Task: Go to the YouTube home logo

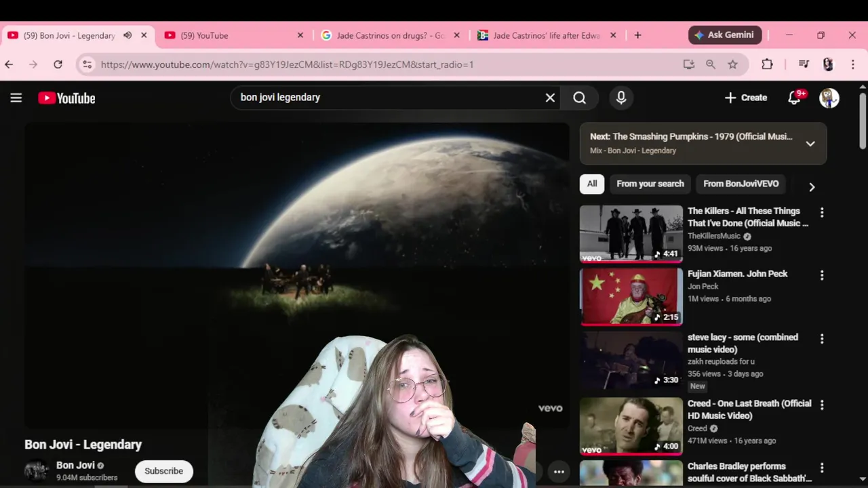Action: pyautogui.click(x=66, y=98)
